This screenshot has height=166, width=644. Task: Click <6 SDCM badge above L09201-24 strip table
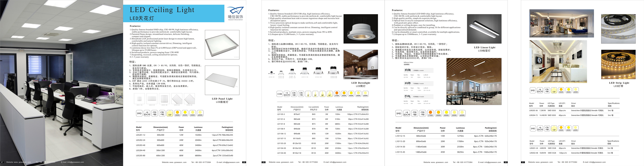(x=540, y=129)
